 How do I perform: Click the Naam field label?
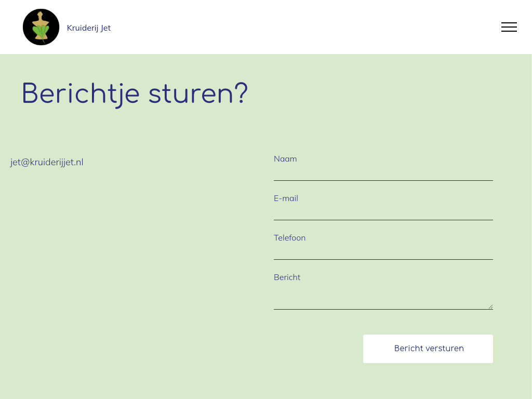(x=285, y=159)
